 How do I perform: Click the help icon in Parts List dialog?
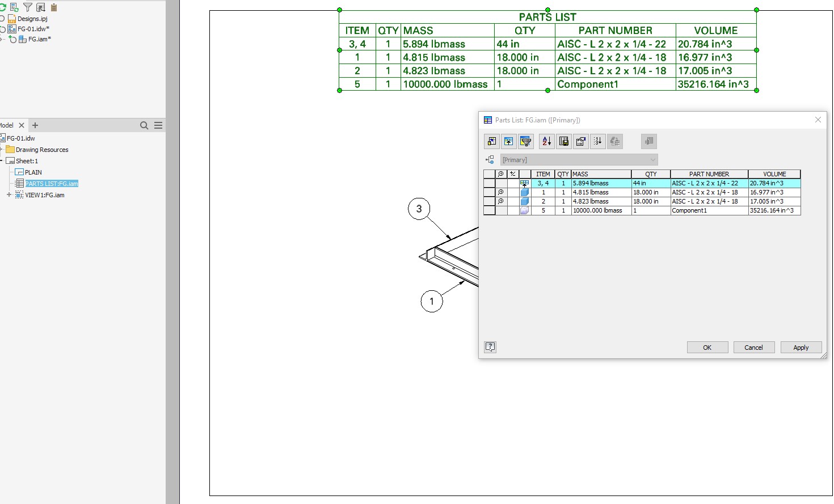coord(490,347)
